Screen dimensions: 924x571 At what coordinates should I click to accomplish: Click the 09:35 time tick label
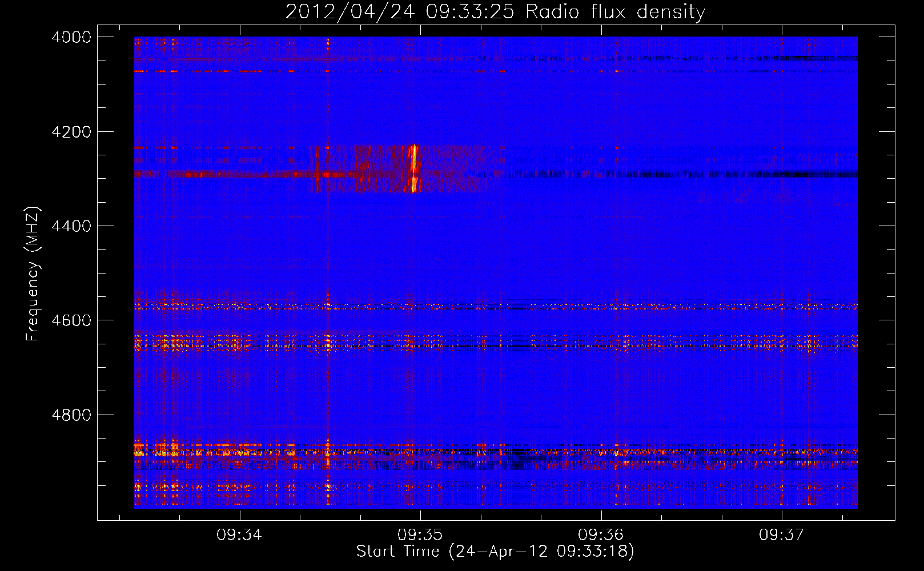[420, 534]
